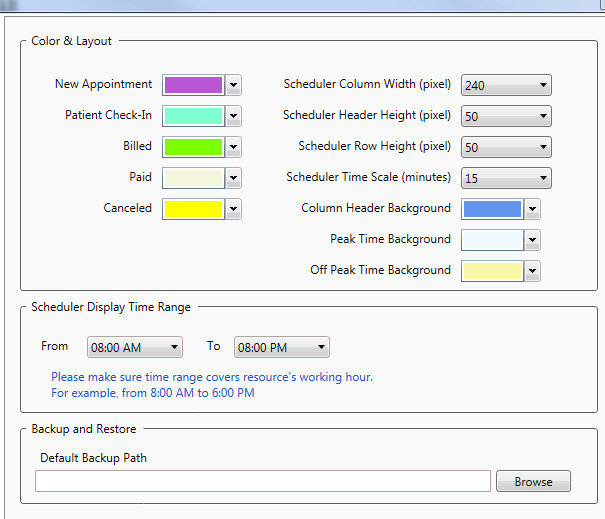Click the Default Backup Path label
This screenshot has height=519, width=605.
(x=93, y=458)
